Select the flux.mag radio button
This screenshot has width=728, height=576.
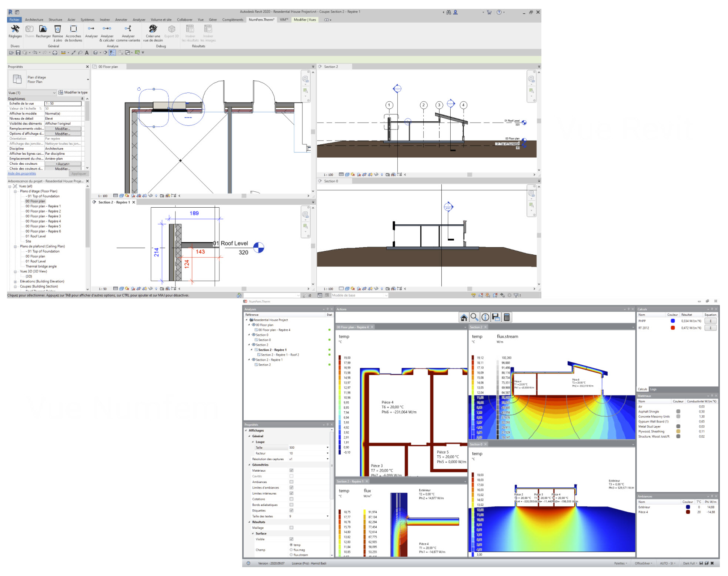(291, 550)
